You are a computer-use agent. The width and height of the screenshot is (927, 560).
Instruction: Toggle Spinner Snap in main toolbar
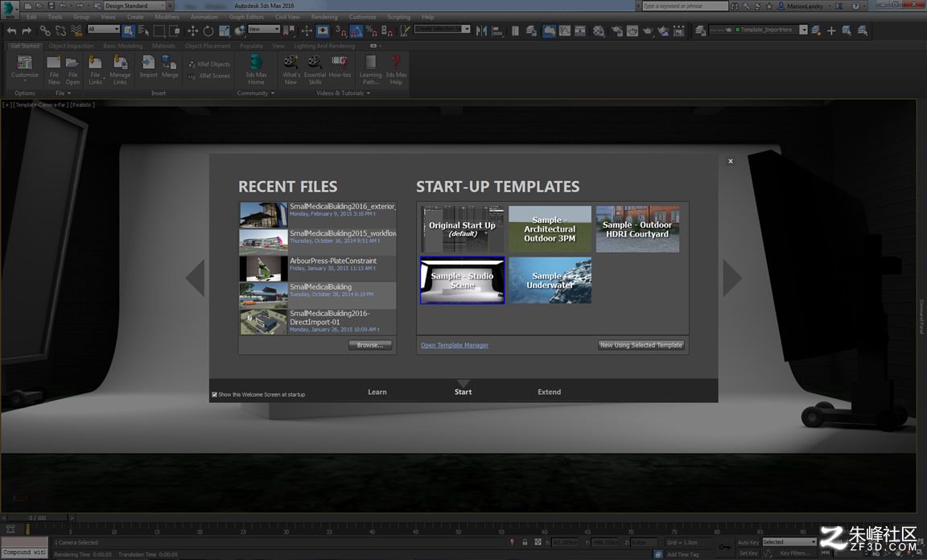[387, 31]
